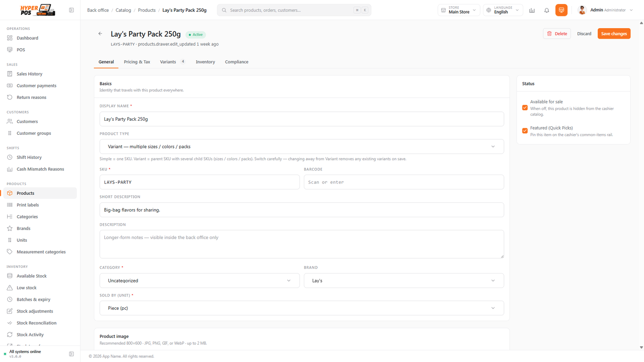Click the Display Name input field
The width and height of the screenshot is (644, 362).
click(x=302, y=119)
